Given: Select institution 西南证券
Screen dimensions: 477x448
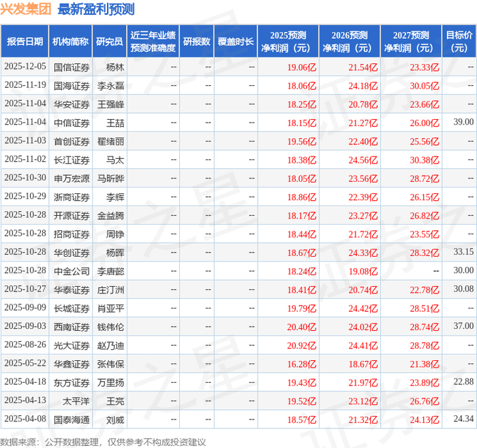Looking at the screenshot, I should coord(72,327).
